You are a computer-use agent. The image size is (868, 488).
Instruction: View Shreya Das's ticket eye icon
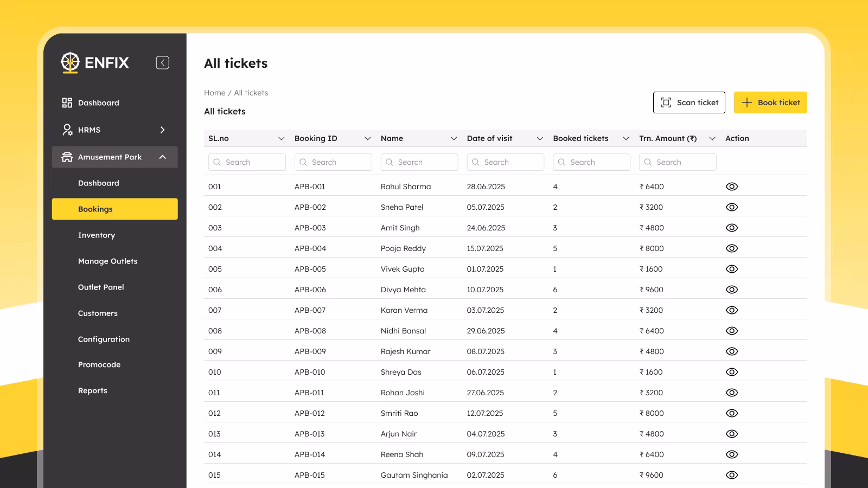[732, 372]
